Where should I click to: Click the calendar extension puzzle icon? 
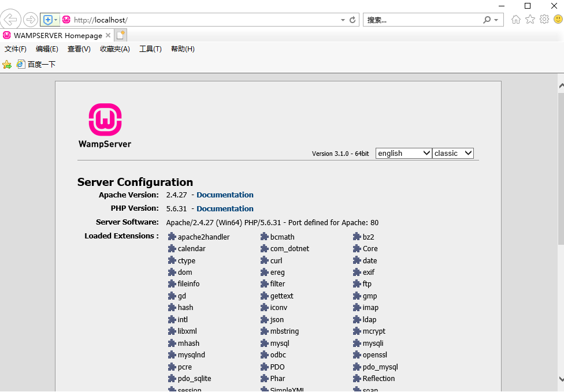pyautogui.click(x=172, y=249)
